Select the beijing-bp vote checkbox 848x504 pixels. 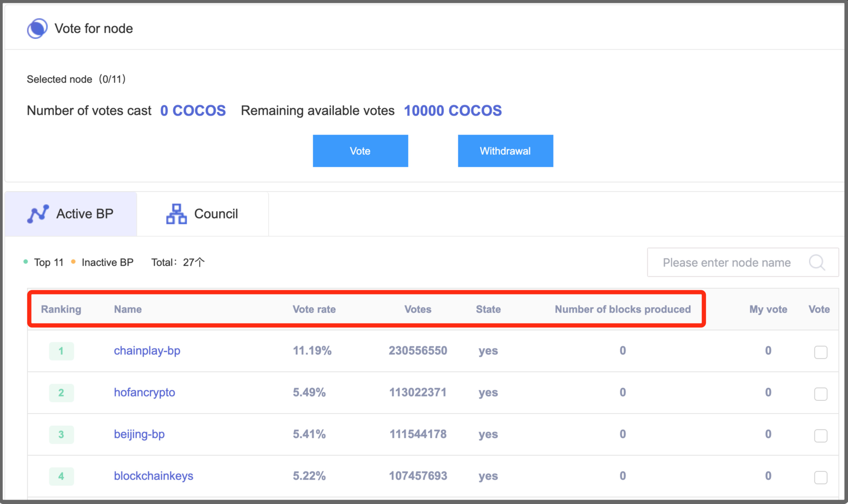pyautogui.click(x=820, y=436)
